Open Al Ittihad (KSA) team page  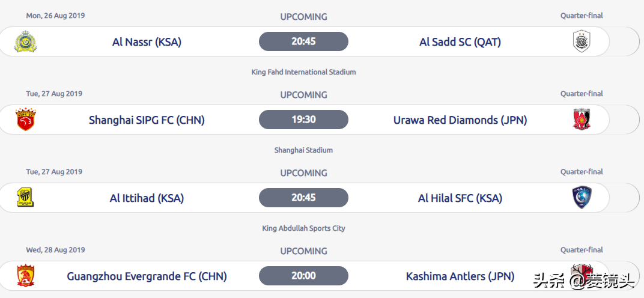147,198
